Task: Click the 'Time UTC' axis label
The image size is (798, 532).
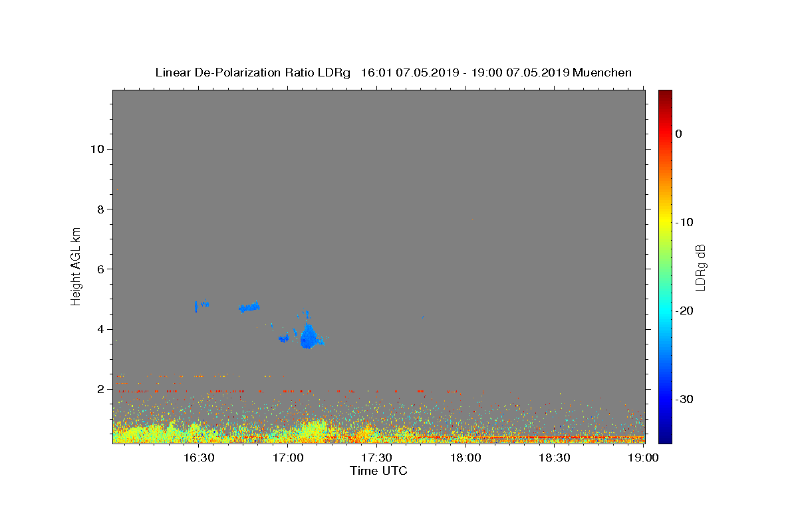Action: (x=378, y=471)
